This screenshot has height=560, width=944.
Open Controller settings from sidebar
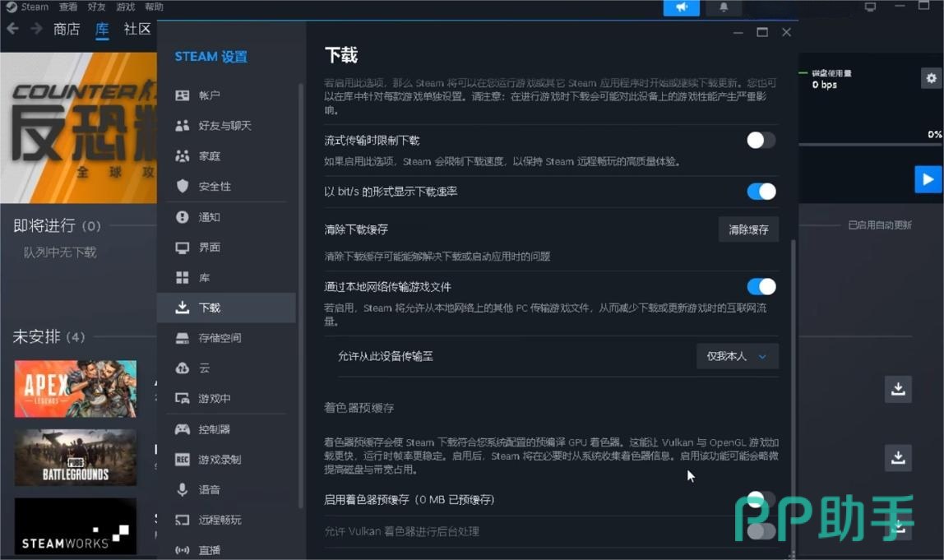click(x=214, y=429)
